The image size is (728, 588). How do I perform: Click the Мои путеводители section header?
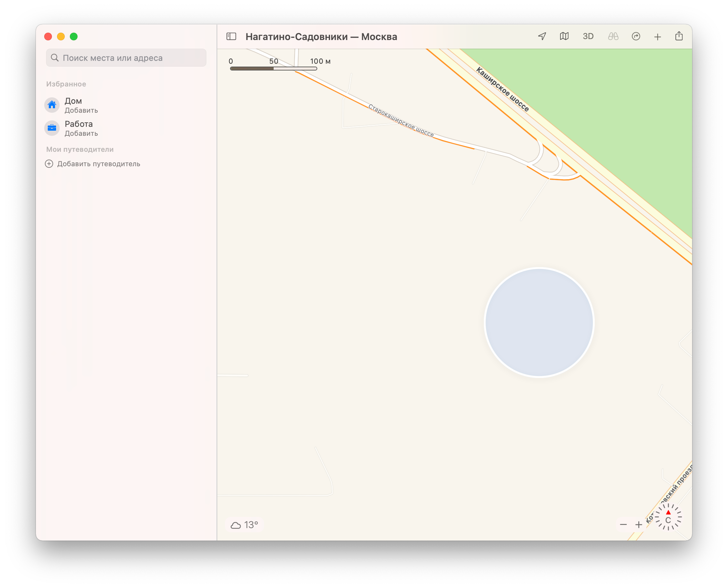click(x=80, y=149)
